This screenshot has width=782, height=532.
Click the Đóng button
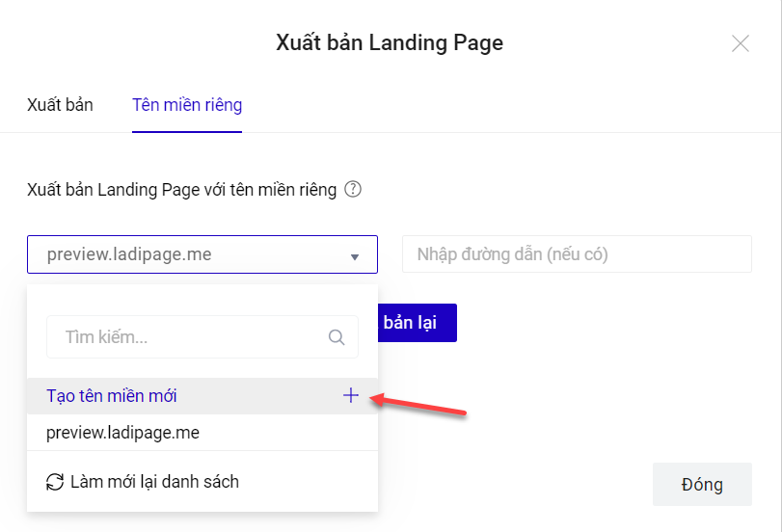(x=701, y=485)
